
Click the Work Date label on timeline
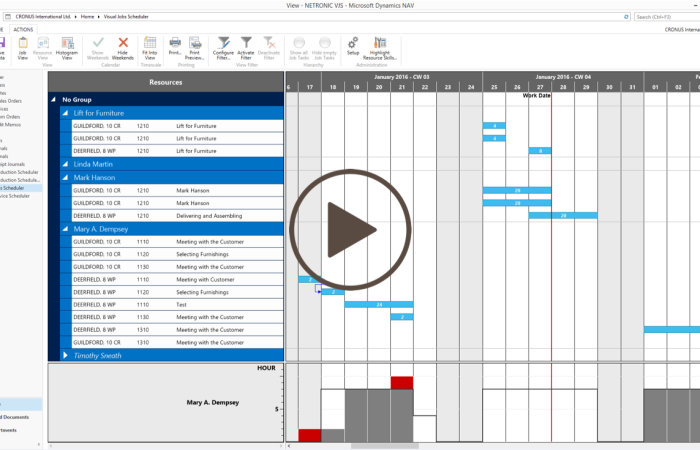pyautogui.click(x=537, y=96)
